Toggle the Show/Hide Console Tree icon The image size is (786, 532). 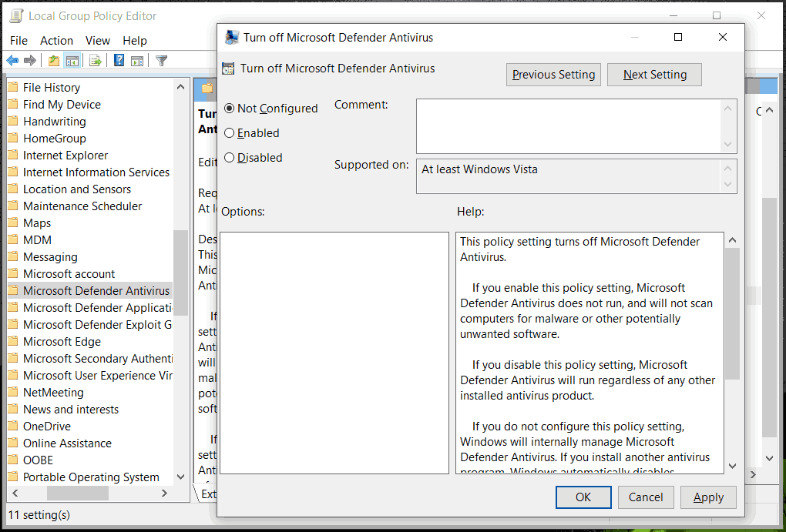coord(72,61)
